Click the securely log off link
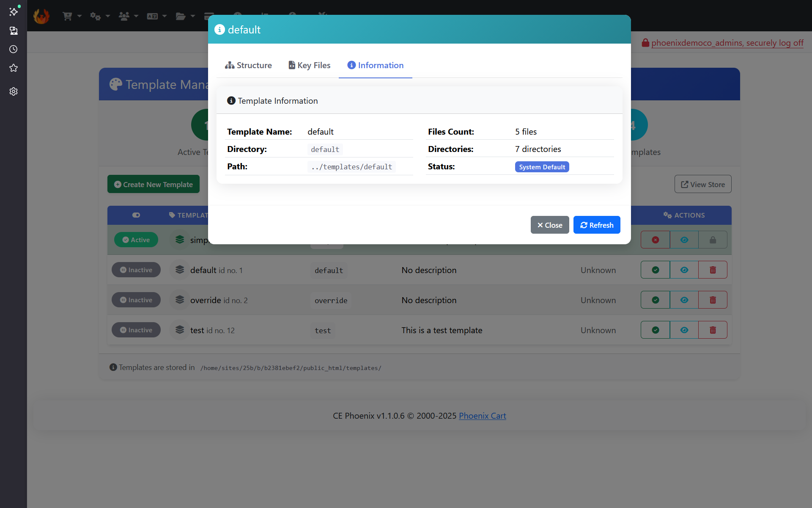 (727, 43)
